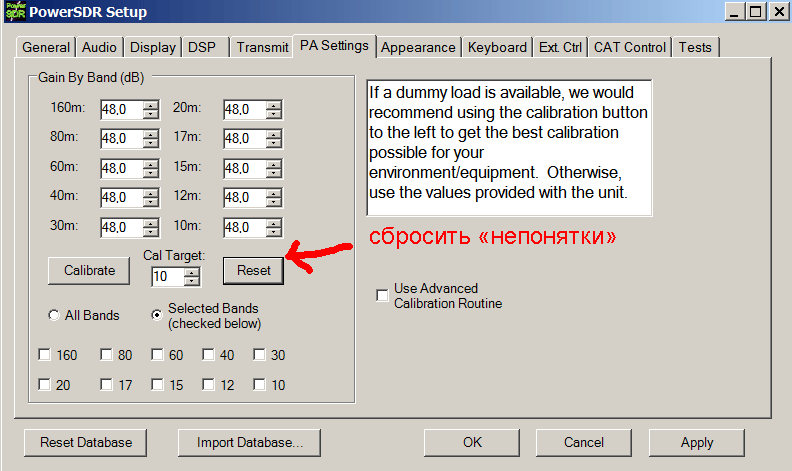Click the PowerSDR title bar icon
Screen dimensions: 792x471
pos(14,12)
